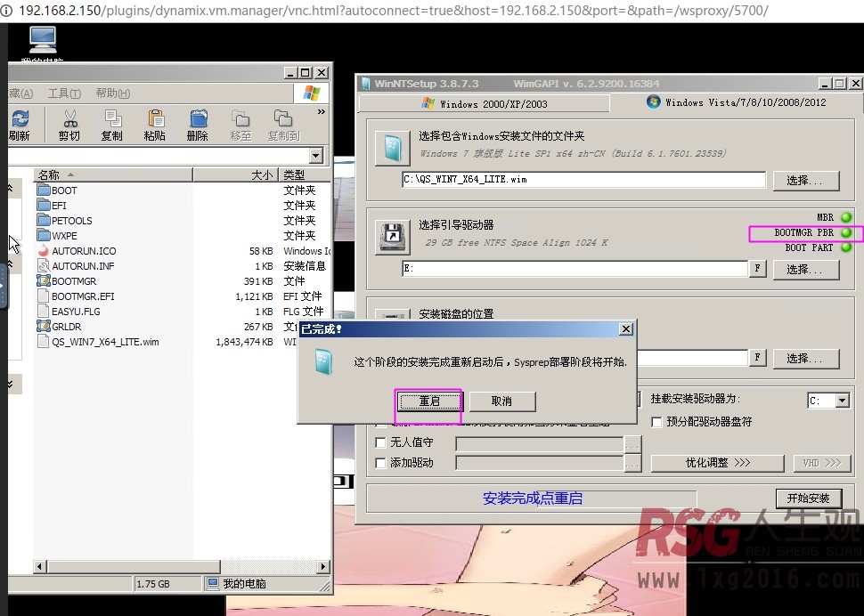The height and width of the screenshot is (616, 864).
Task: Click the Windows flag logo in explorer
Action: 312,93
